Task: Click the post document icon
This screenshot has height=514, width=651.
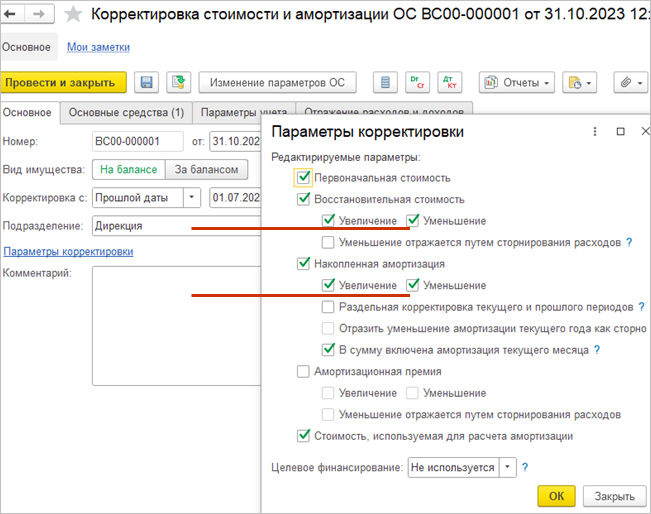Action: pyautogui.click(x=178, y=82)
